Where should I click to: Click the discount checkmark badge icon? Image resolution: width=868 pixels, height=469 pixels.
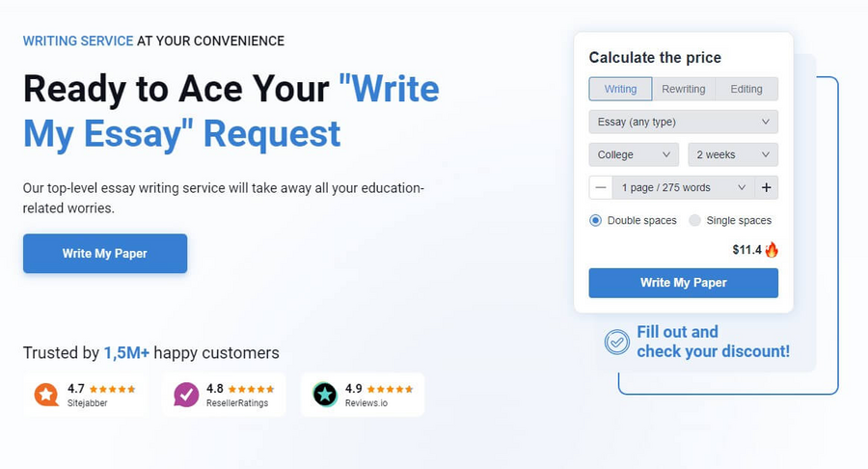(x=616, y=342)
